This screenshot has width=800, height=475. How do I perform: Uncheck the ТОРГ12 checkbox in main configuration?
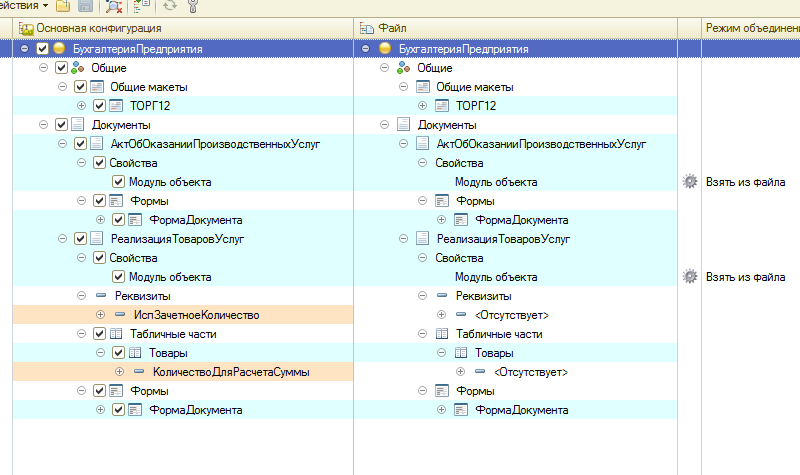99,106
